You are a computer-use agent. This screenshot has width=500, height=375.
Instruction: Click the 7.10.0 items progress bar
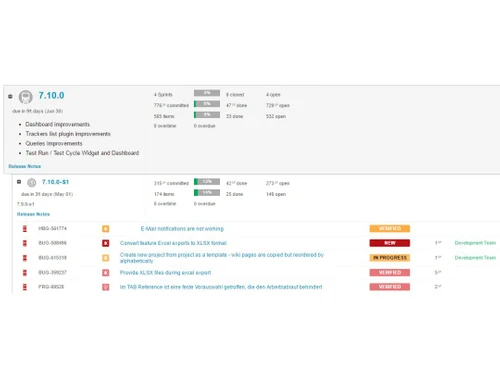tap(207, 115)
